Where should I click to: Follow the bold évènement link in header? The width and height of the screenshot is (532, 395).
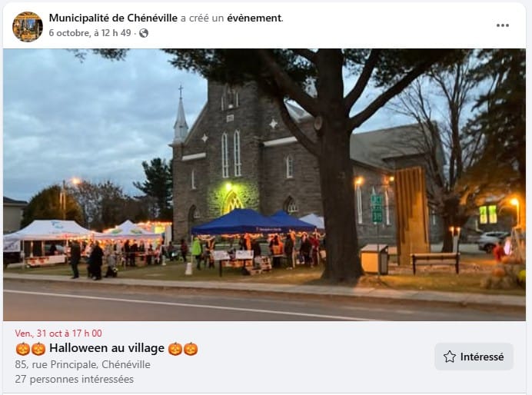pos(254,18)
